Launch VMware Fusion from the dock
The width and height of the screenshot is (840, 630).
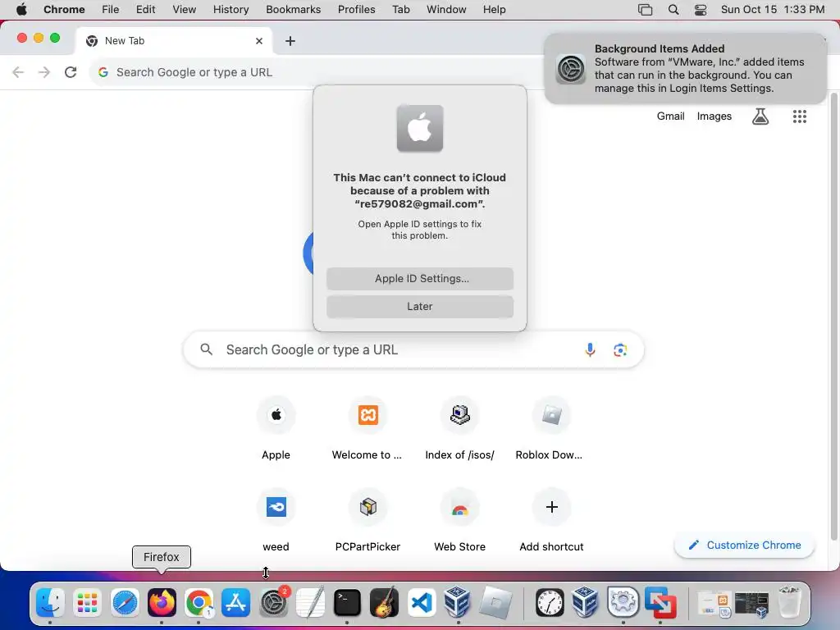[660, 603]
